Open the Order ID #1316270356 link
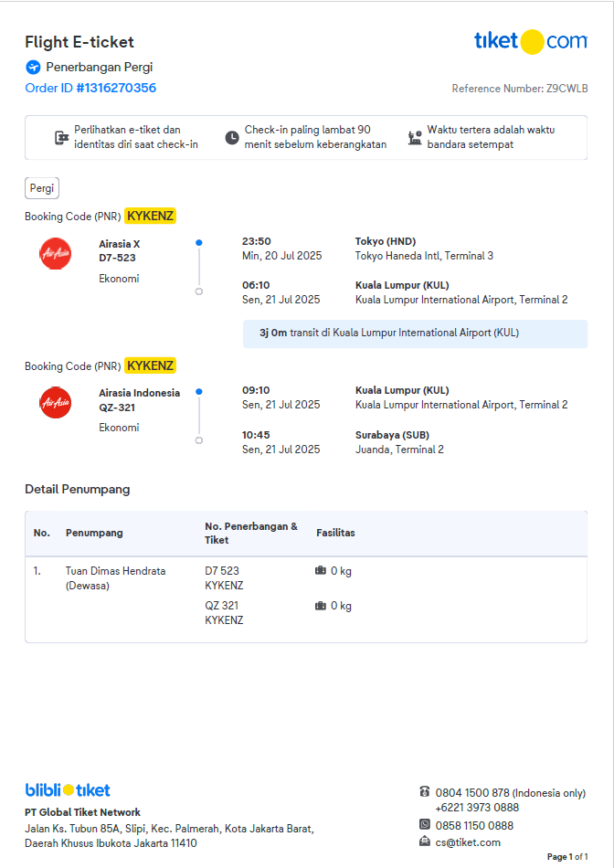Viewport: 614px width, 868px height. point(90,89)
